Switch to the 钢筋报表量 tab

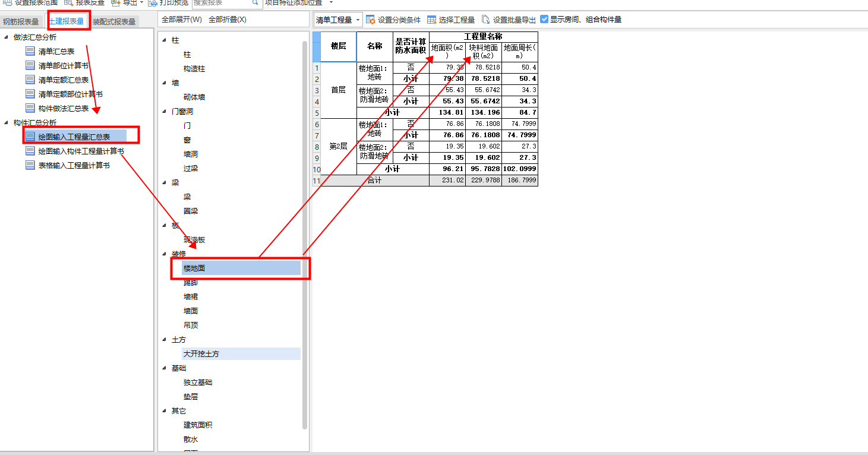(21, 22)
